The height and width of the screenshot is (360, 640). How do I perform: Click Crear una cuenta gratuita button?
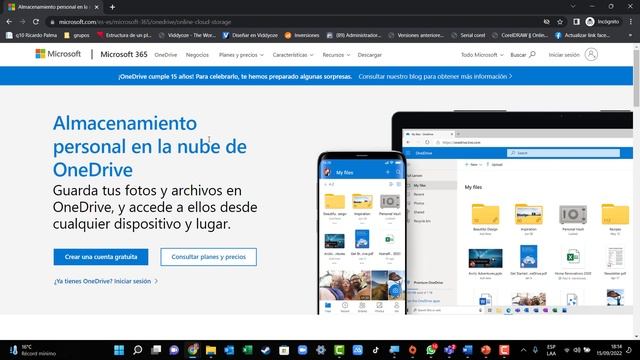(x=101, y=257)
